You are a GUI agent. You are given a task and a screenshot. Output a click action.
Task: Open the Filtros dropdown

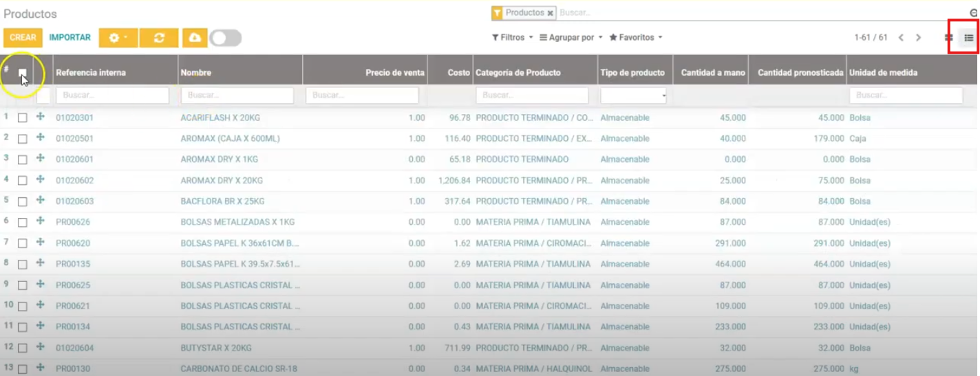pyautogui.click(x=513, y=38)
